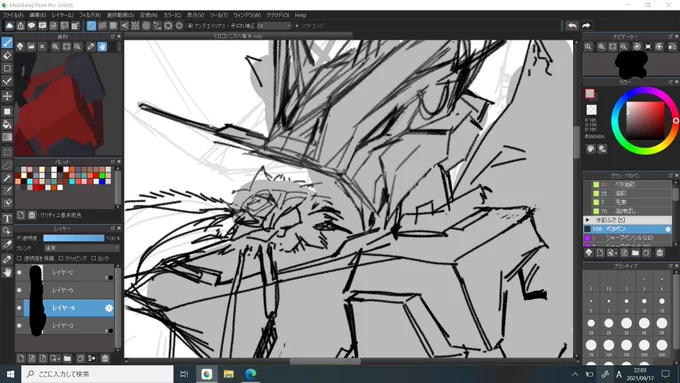Screen dimensions: 680x383
Task: Hide レイヤー6 using its visibility dot
Action: [x=19, y=308]
